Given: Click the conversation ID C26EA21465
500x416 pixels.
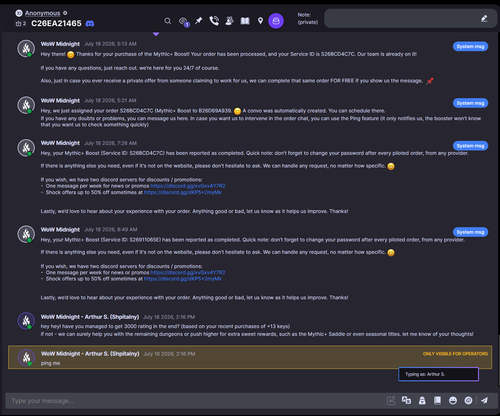Looking at the screenshot, I should pyautogui.click(x=56, y=23).
